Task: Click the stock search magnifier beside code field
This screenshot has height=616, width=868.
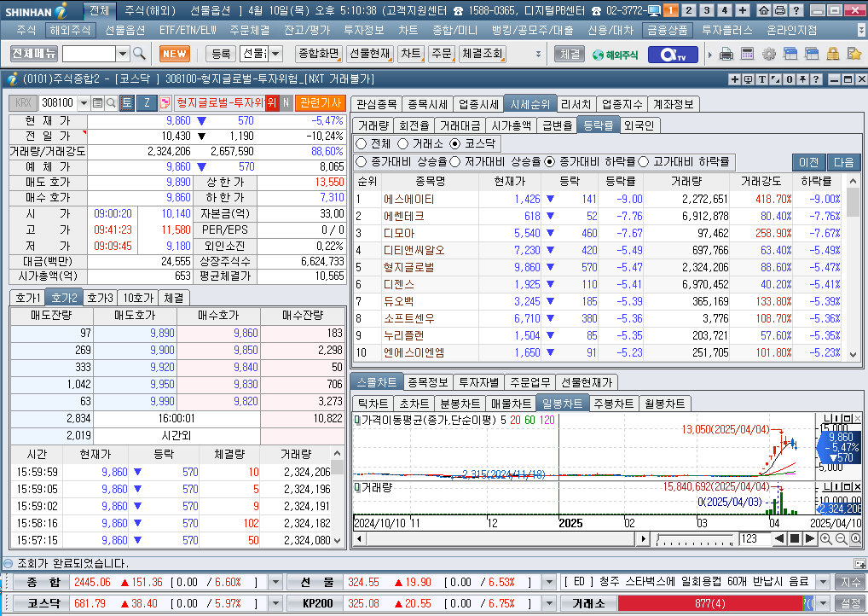Action: tap(111, 102)
